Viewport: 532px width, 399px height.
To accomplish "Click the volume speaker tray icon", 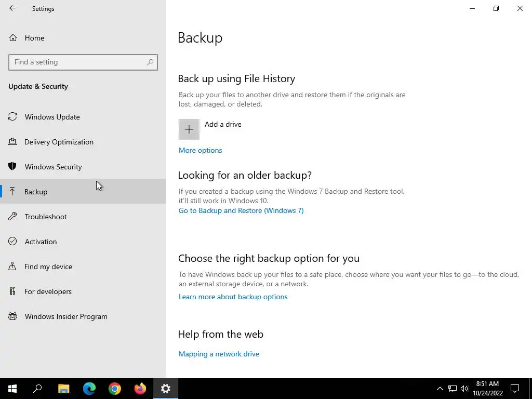I will [x=464, y=389].
